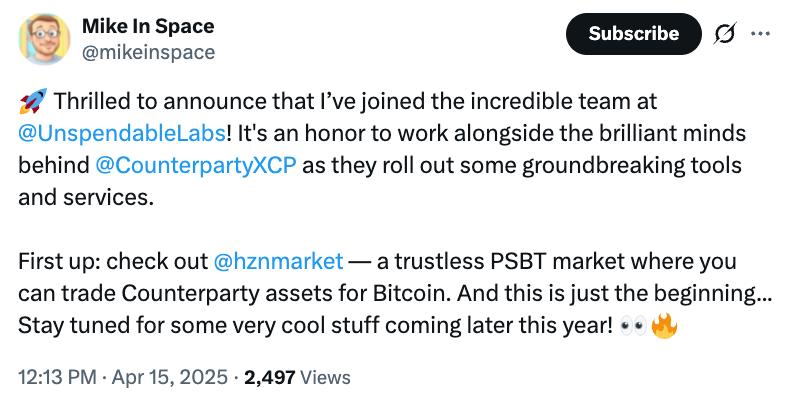Image resolution: width=790 pixels, height=406 pixels.
Task: Click the rocket emoji starting the post
Action: click(33, 101)
